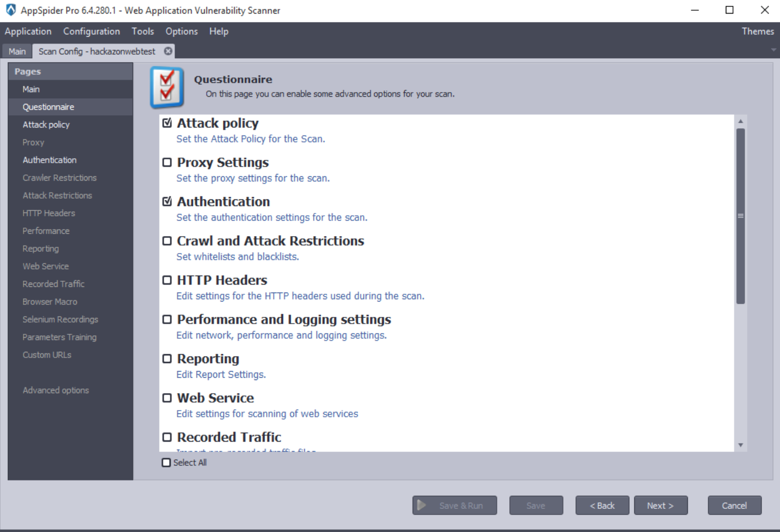The image size is (780, 532).
Task: Click the Pages panel header
Action: [x=71, y=71]
